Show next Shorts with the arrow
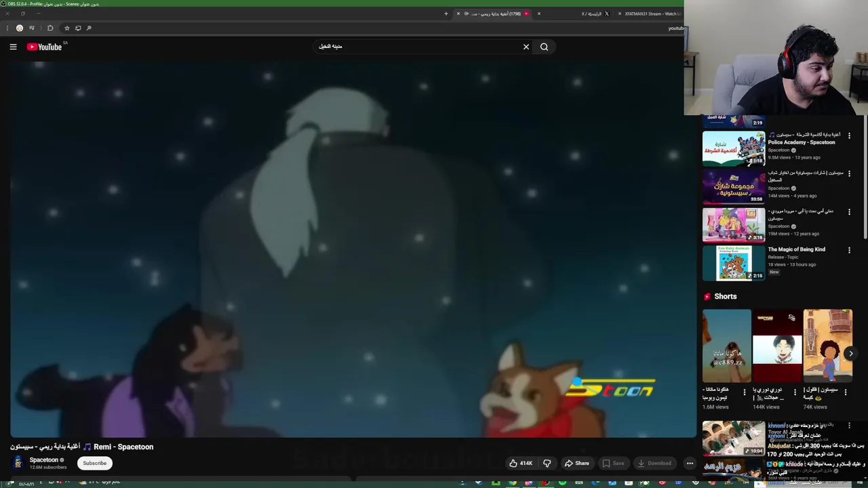Image resolution: width=868 pixels, height=488 pixels. pos(850,353)
